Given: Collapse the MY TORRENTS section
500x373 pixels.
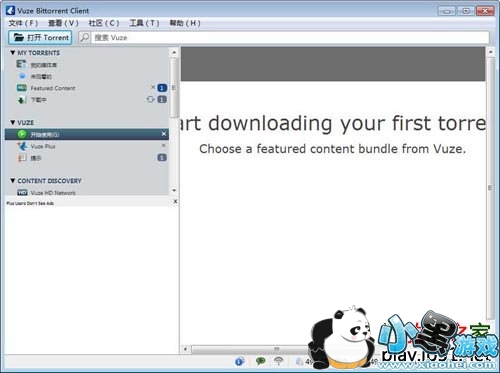Looking at the screenshot, I should (13, 53).
